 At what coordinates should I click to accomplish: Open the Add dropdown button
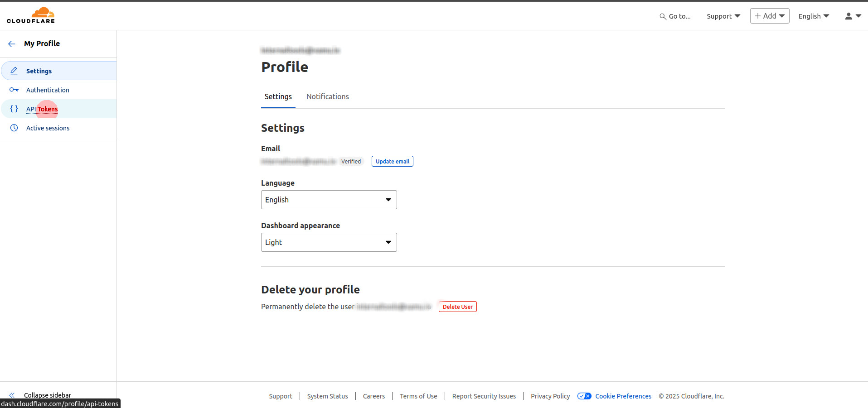[x=770, y=16]
